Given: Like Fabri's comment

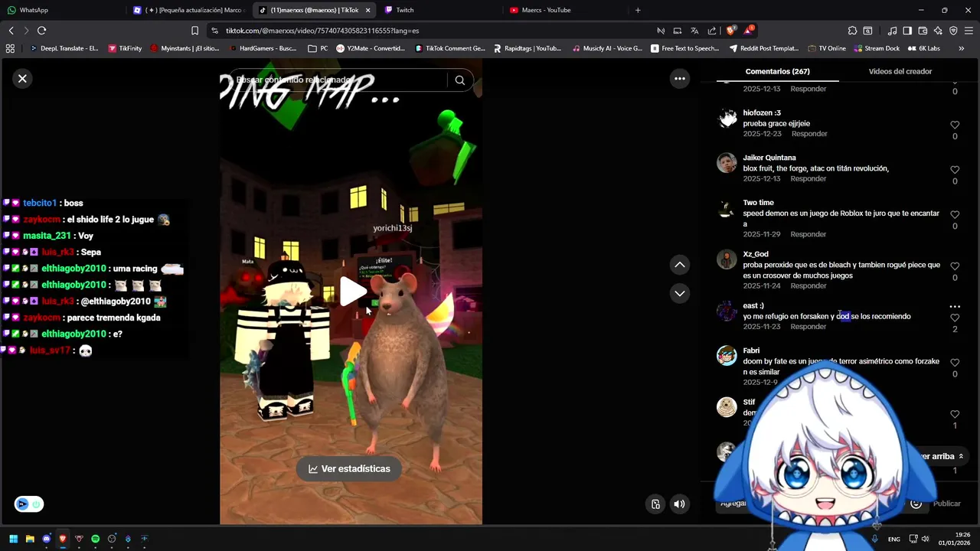Looking at the screenshot, I should (955, 363).
